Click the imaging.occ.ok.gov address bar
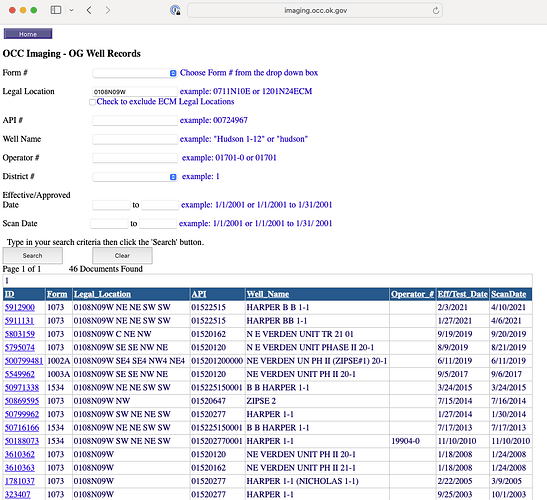This screenshot has height=500, width=547. [x=315, y=10]
